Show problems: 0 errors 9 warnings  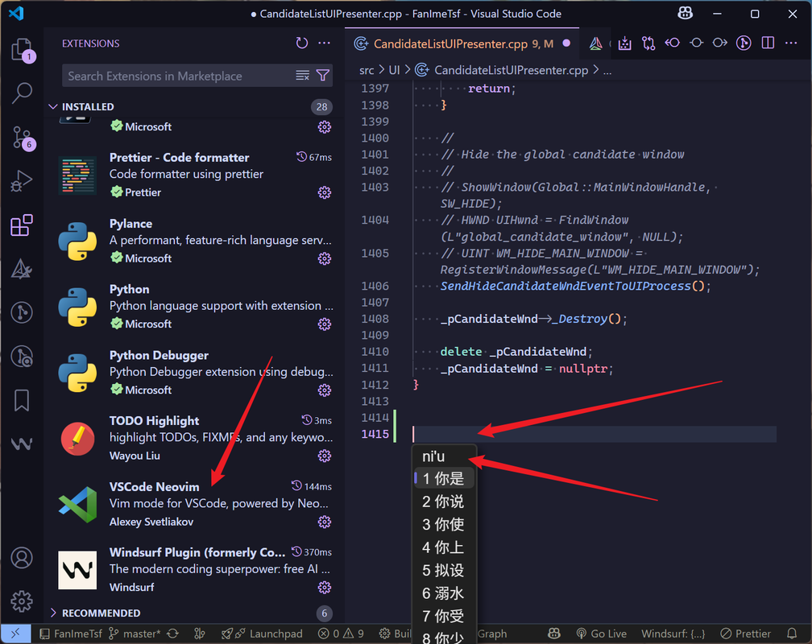click(x=342, y=634)
